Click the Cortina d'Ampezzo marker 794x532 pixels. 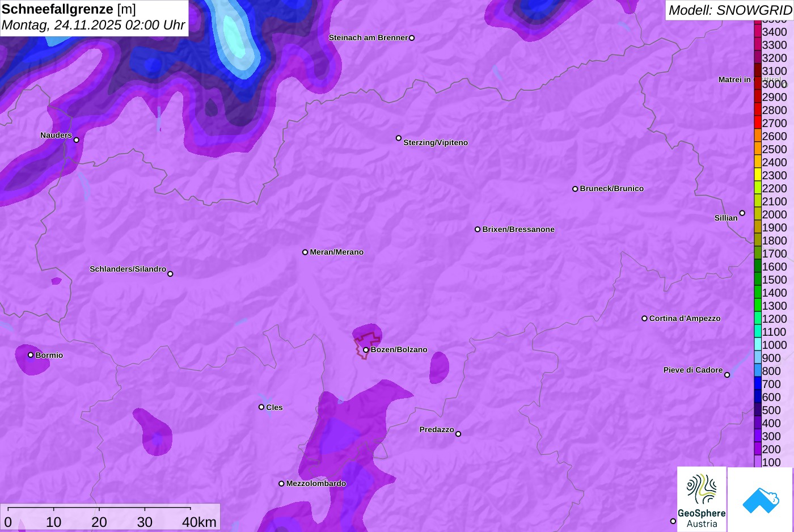[644, 319]
